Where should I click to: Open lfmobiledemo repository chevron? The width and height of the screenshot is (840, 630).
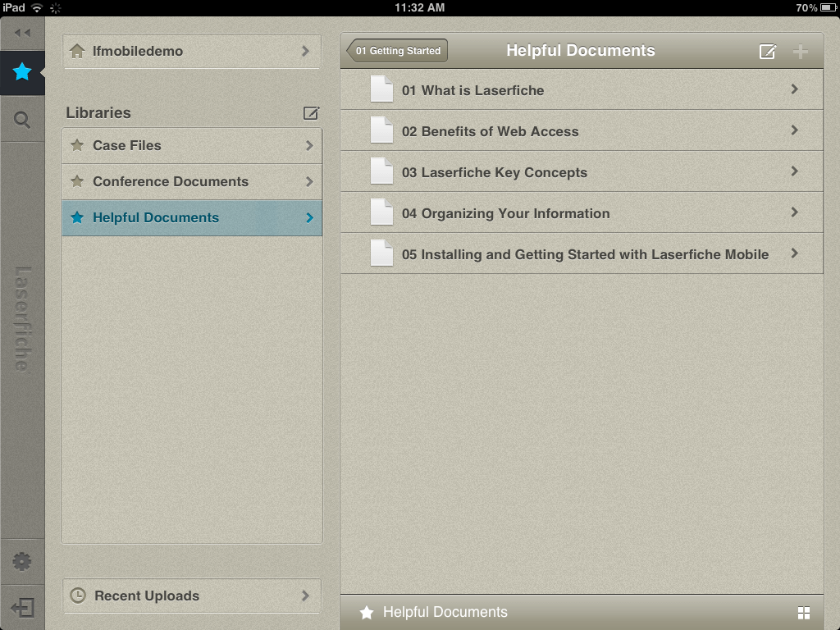click(305, 51)
